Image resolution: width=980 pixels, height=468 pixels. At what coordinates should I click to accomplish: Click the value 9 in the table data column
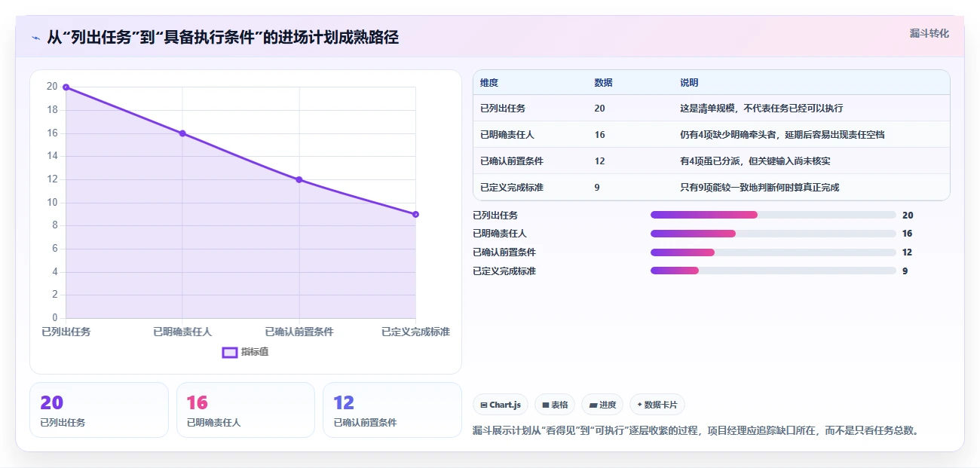[x=597, y=188]
